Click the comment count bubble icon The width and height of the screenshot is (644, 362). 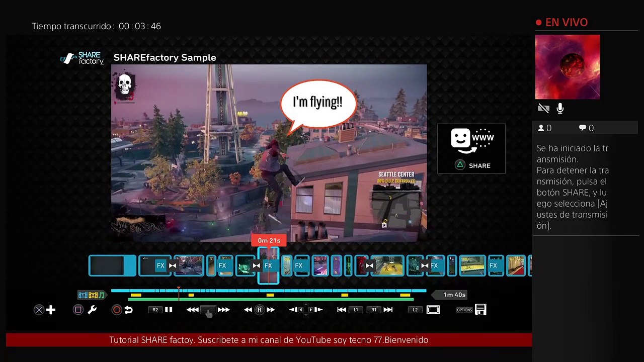583,128
